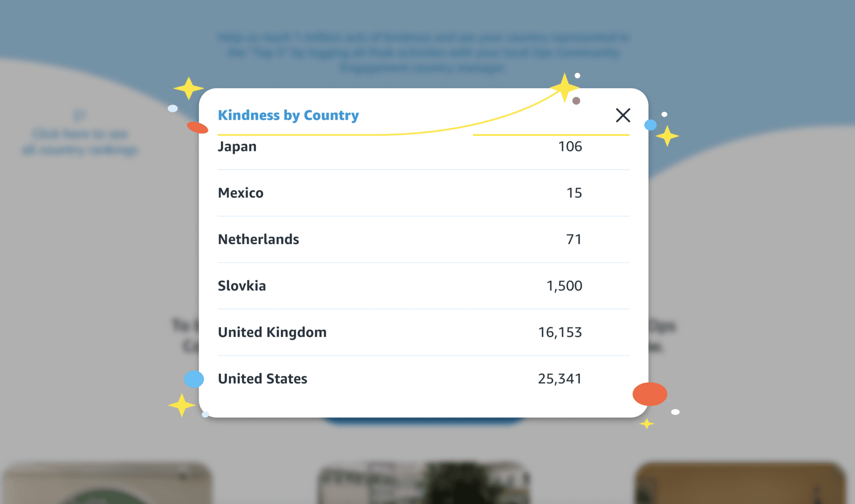
Task: Open the blurred all country rankings link
Action: (x=80, y=142)
